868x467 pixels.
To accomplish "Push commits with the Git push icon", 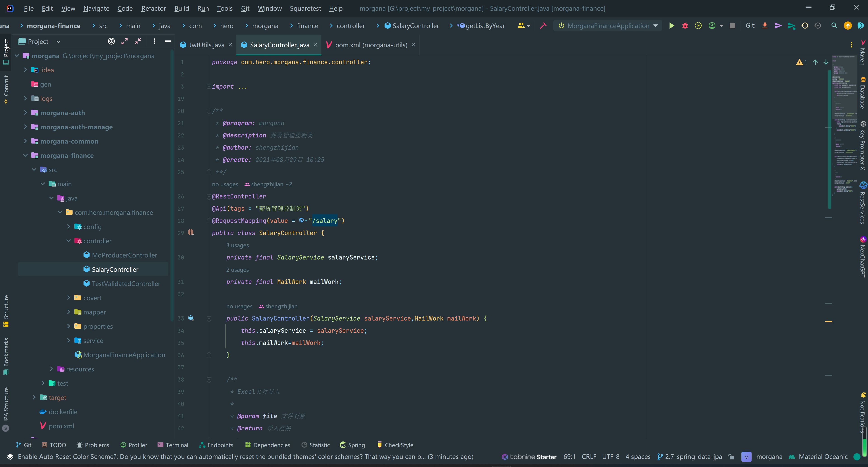I will pyautogui.click(x=791, y=26).
